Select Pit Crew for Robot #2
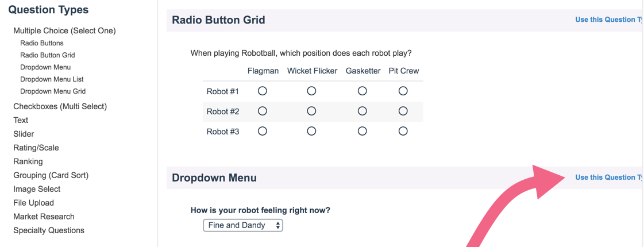644x247 pixels. [403, 111]
